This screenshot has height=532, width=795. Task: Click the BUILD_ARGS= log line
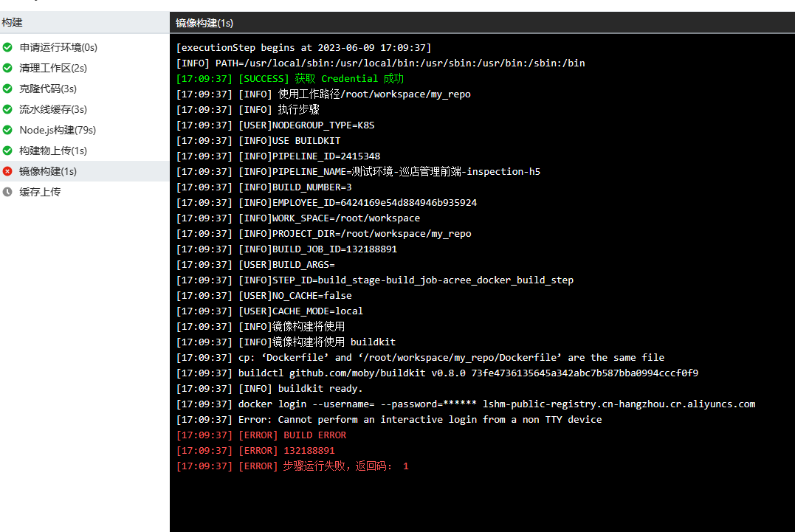click(x=255, y=265)
